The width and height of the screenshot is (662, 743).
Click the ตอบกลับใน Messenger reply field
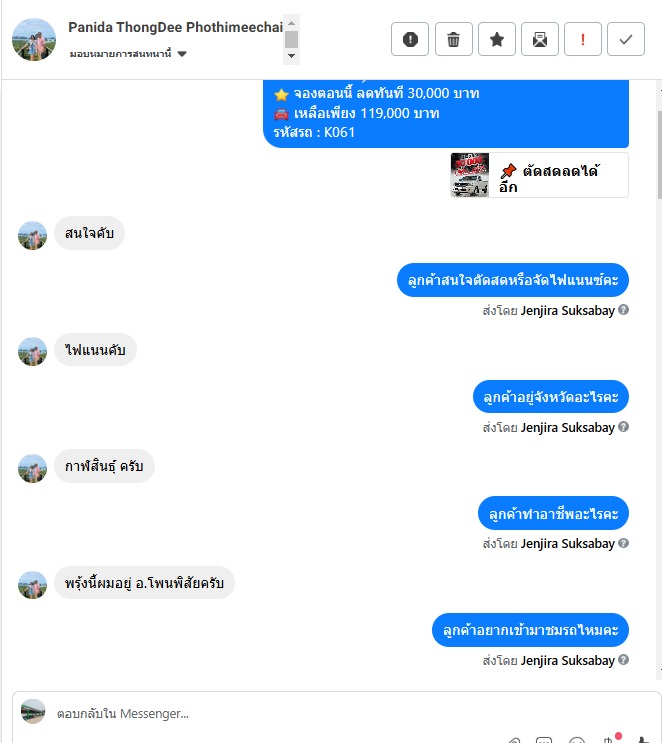click(x=332, y=714)
